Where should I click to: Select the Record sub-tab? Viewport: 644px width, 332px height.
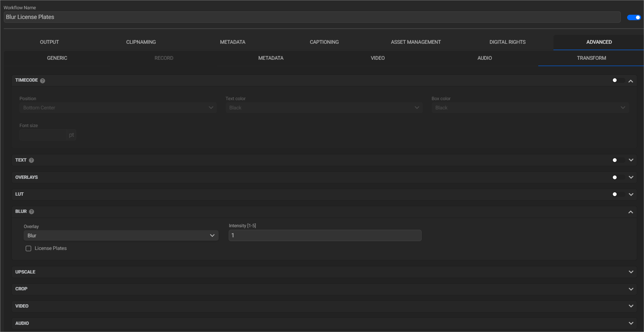pyautogui.click(x=164, y=58)
